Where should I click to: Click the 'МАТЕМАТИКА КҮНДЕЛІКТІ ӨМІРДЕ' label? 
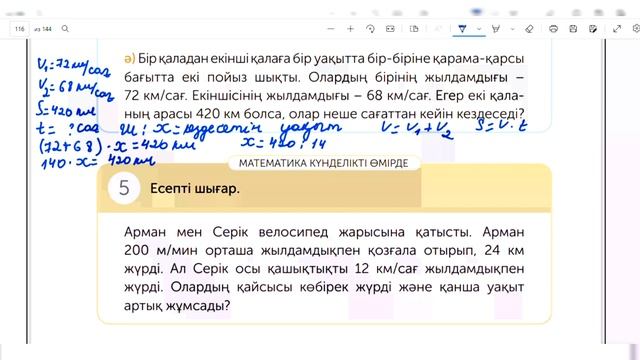324,163
